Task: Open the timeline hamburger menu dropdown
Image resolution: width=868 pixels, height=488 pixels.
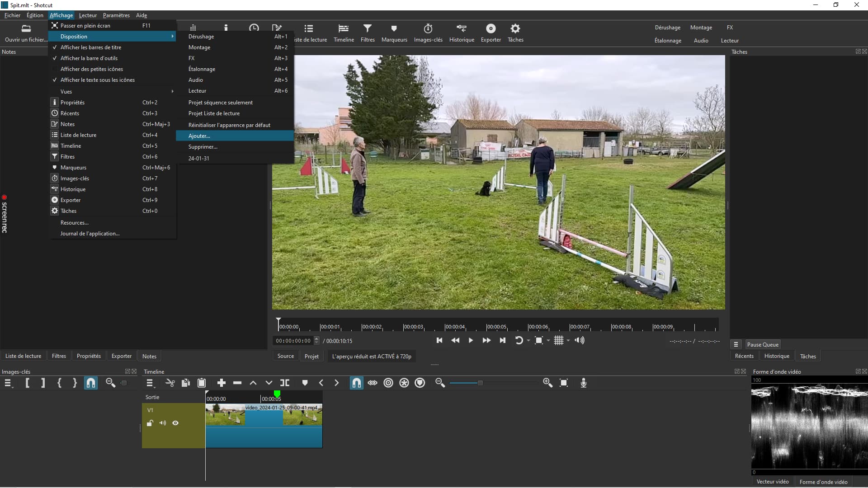Action: (x=150, y=383)
